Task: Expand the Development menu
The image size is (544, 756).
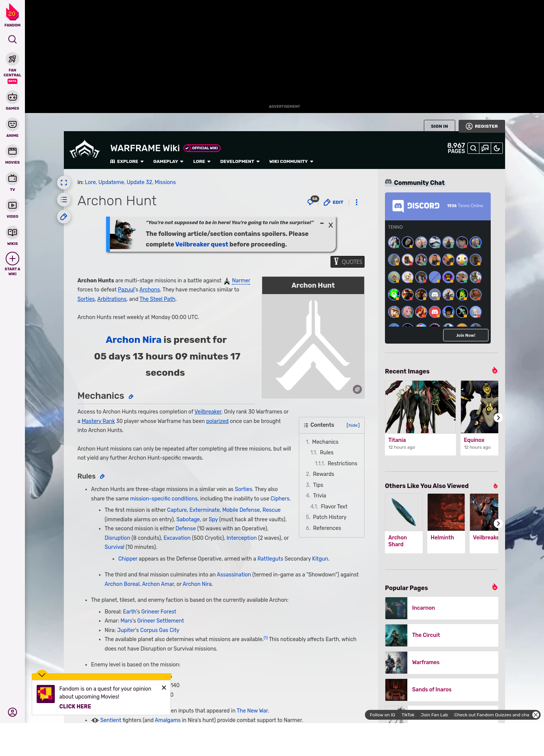Action: 240,161
